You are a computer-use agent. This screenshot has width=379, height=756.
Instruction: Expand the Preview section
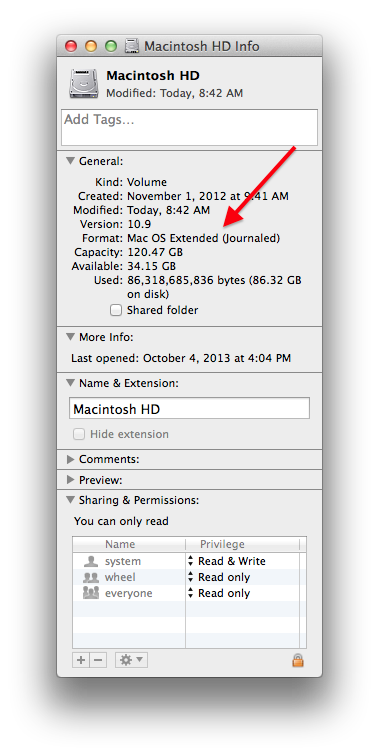click(x=71, y=480)
